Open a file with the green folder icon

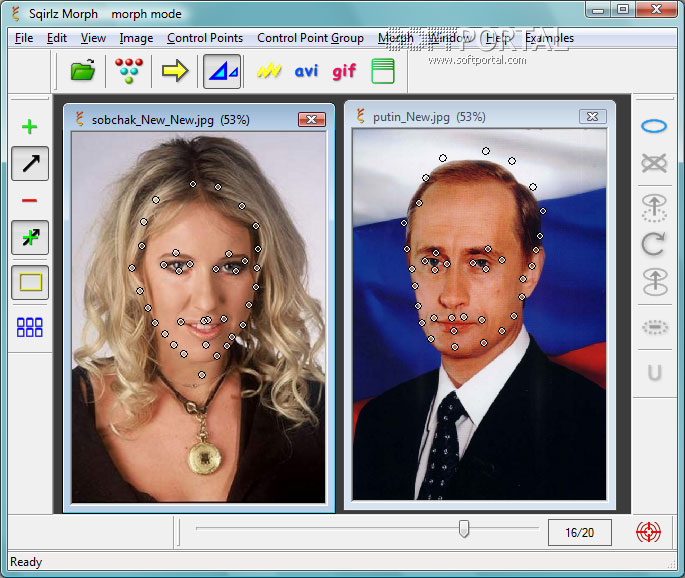[x=83, y=70]
